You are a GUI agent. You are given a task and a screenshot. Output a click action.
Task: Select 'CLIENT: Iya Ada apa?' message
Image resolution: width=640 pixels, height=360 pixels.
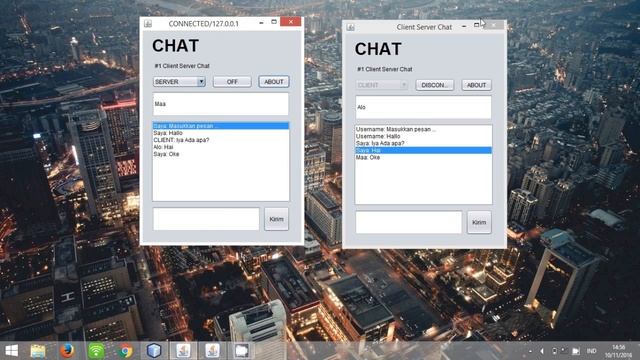[221, 140]
